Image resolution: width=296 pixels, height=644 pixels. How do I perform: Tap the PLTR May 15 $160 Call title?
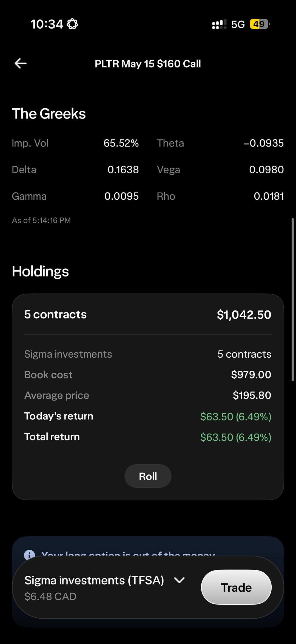coord(148,64)
